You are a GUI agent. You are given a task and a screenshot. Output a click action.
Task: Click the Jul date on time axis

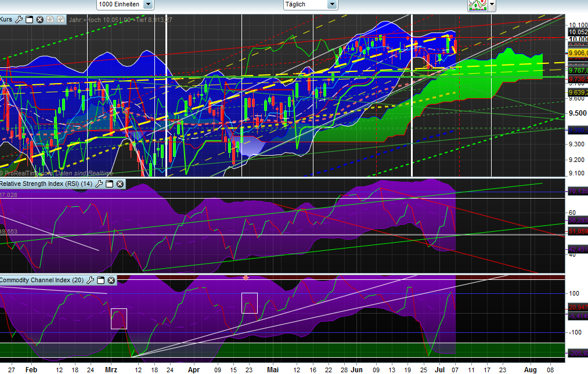(439, 370)
